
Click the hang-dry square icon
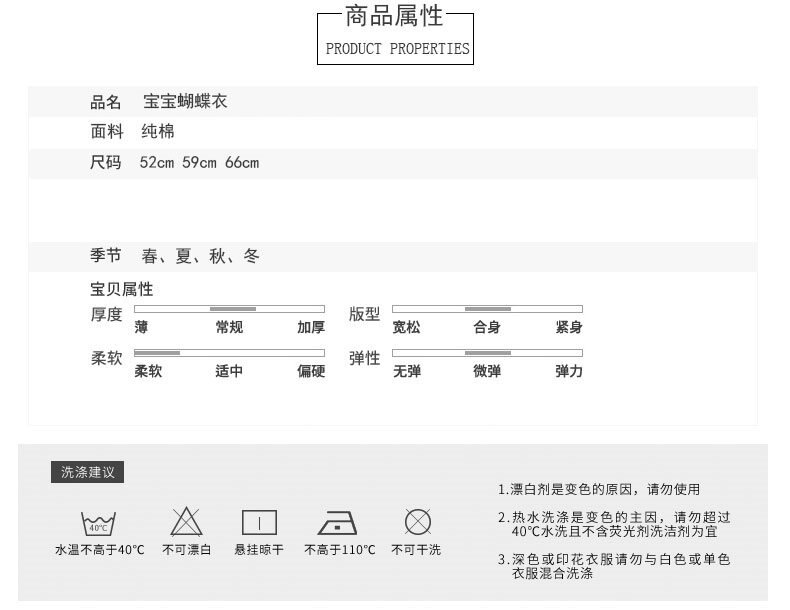pos(259,522)
